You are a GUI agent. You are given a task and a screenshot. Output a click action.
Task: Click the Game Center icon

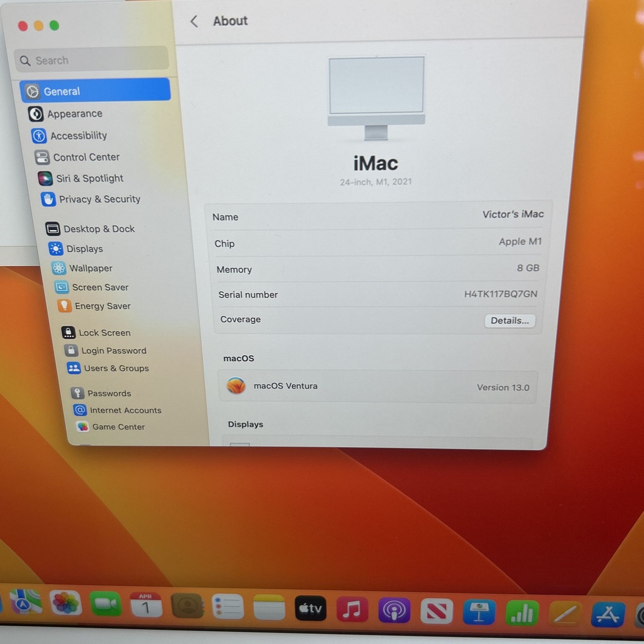[x=83, y=427]
